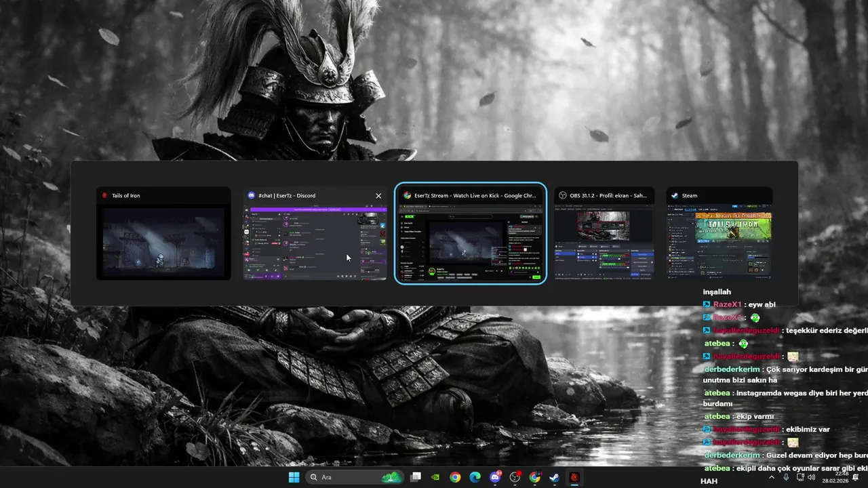Switch to the OBS 31.1.2 window thumbnail

(x=604, y=233)
